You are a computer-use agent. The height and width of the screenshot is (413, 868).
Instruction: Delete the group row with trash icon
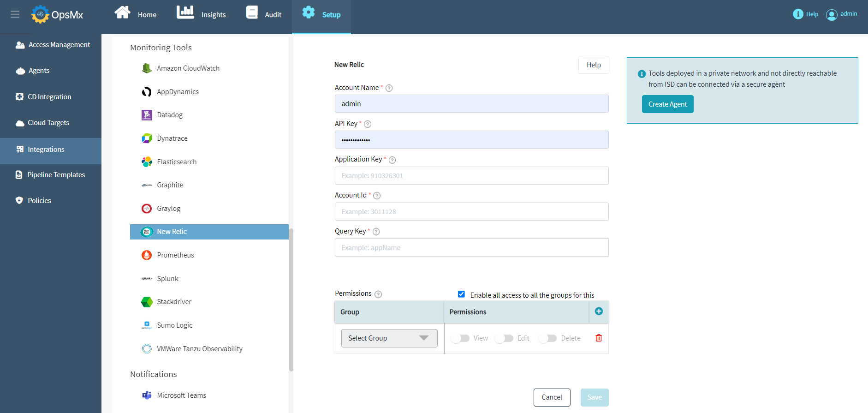point(599,338)
